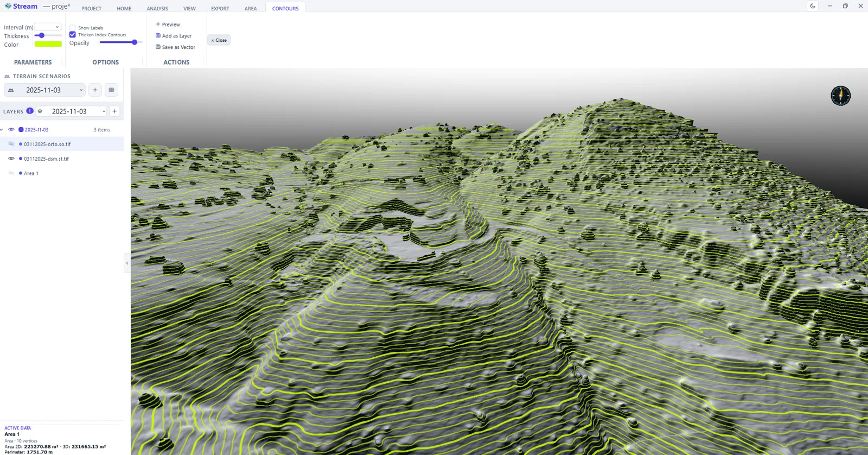Click the Area 2D 225270.88 m² value

click(x=41, y=446)
